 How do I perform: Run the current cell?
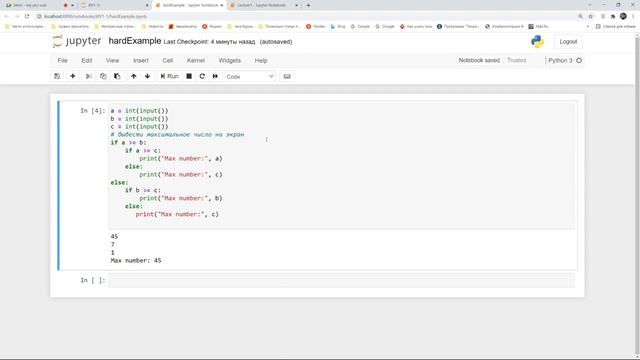click(169, 76)
